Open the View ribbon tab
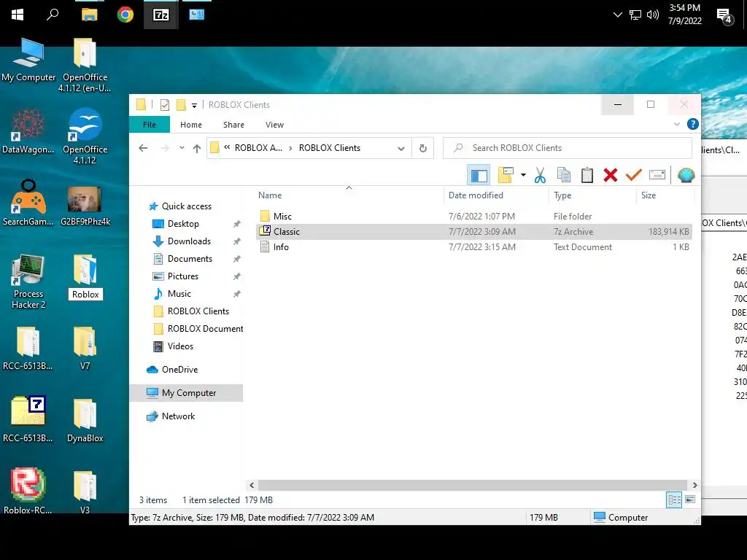Screen dimensions: 747x560 point(274,125)
